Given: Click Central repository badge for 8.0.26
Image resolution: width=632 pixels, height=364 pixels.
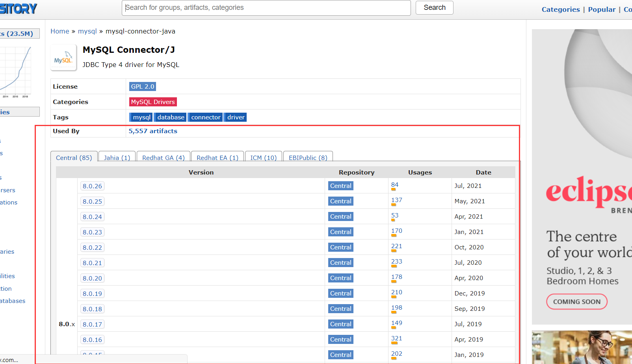Looking at the screenshot, I should point(341,186).
